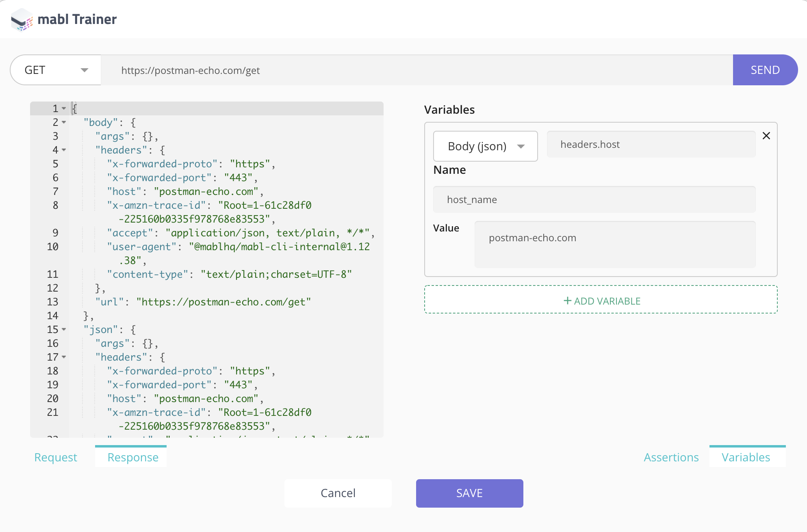The width and height of the screenshot is (807, 532).
Task: Collapse the "json" fold arrow on line 15
Action: coord(64,329)
